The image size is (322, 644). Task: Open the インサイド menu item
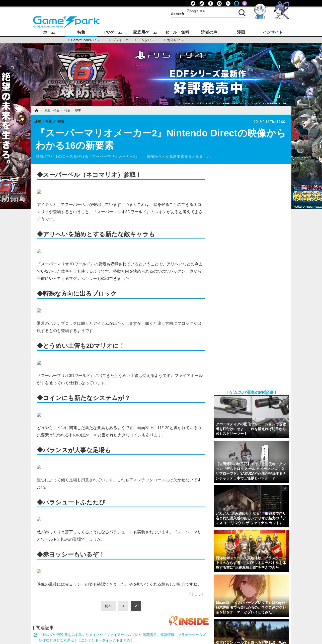click(x=273, y=32)
